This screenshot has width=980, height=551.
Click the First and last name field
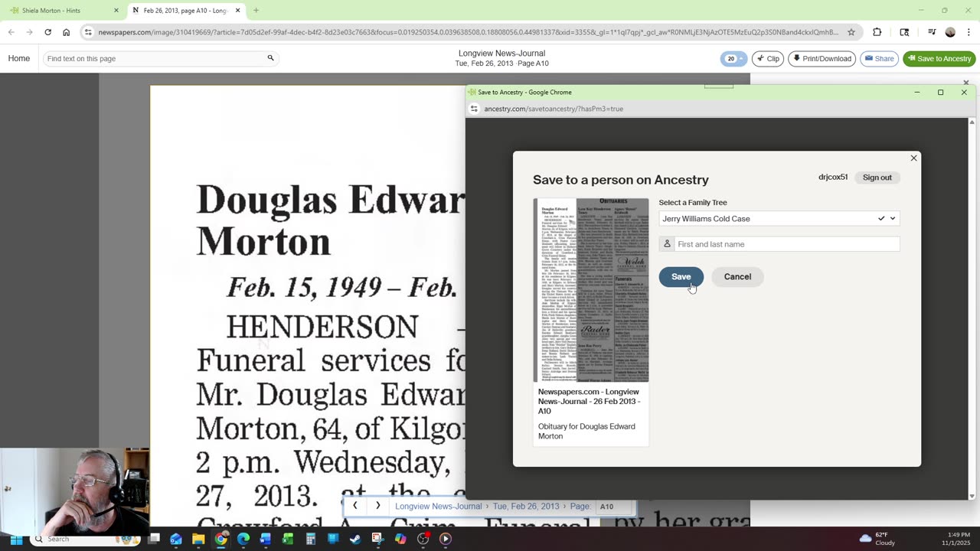click(x=779, y=244)
